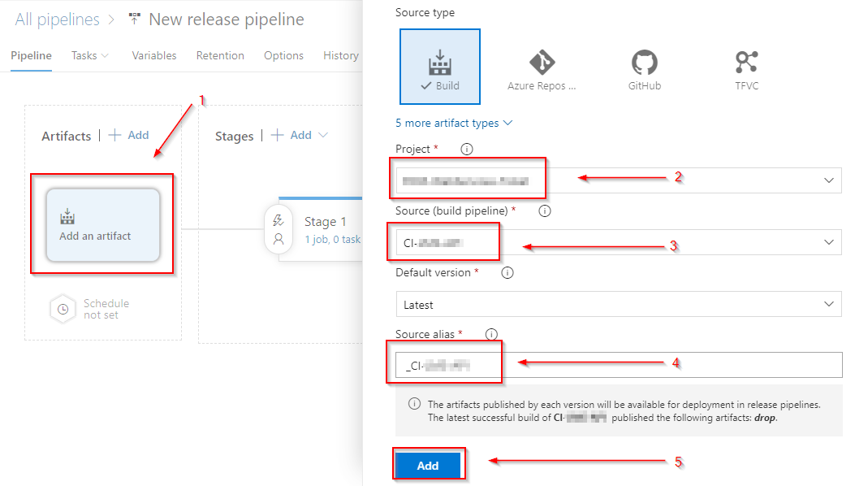Open the Retention tab
The height and width of the screenshot is (486, 868).
point(220,55)
